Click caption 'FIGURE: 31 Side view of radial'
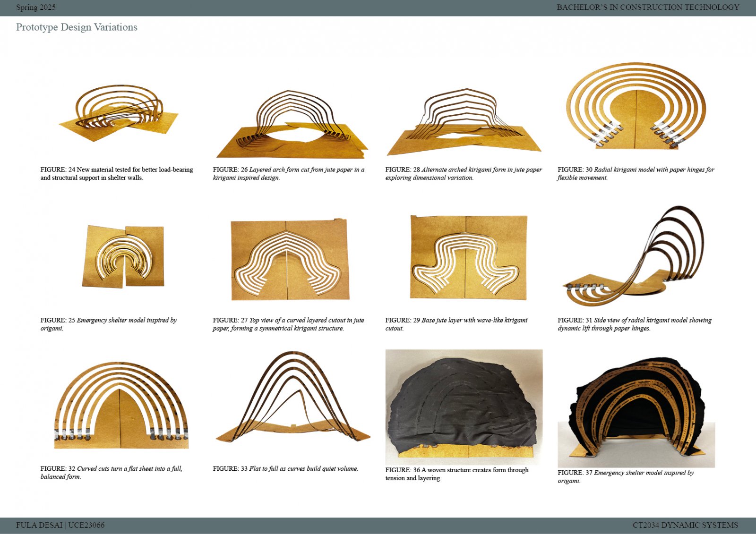Viewport: 756px width, 534px height. click(x=635, y=324)
